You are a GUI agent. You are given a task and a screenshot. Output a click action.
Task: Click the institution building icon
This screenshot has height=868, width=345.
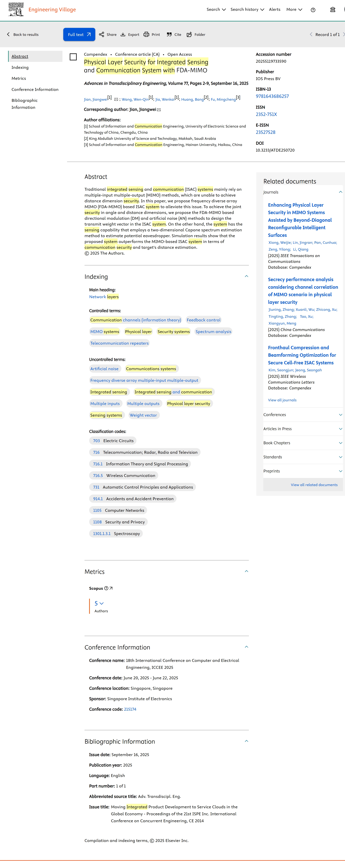click(333, 10)
